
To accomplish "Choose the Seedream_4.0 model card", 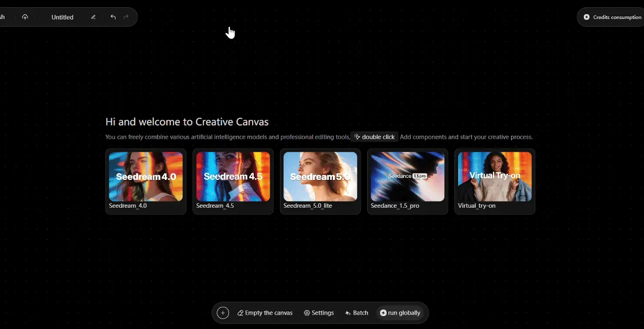I will click(x=146, y=181).
